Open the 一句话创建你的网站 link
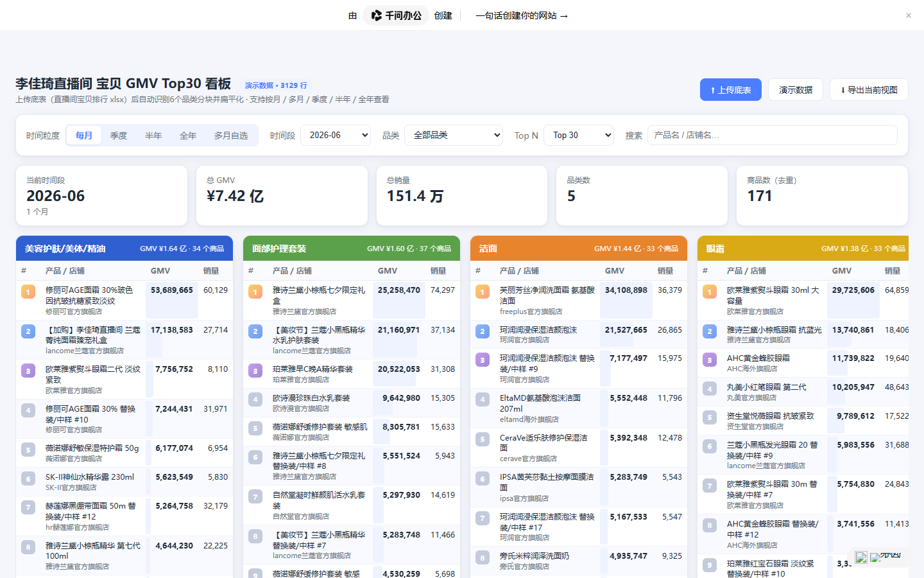Screen dimensions: 924x578 tap(522, 15)
